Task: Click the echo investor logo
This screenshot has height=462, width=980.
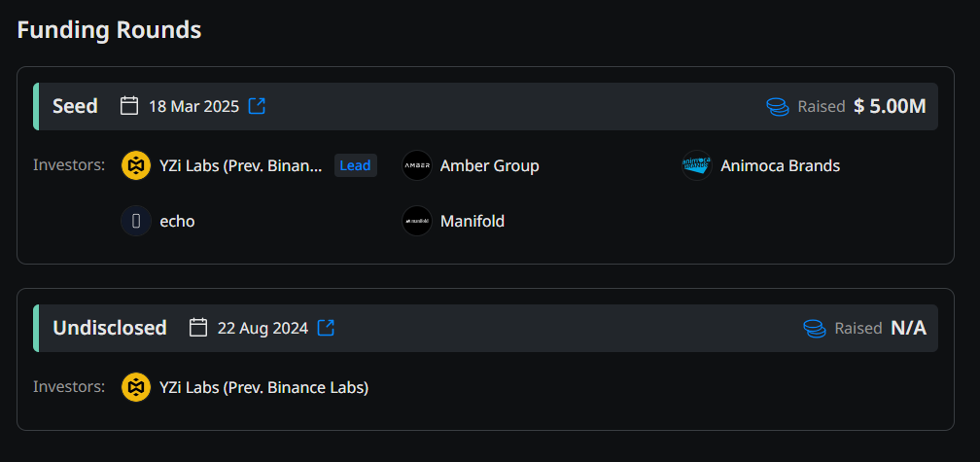Action: 136,221
